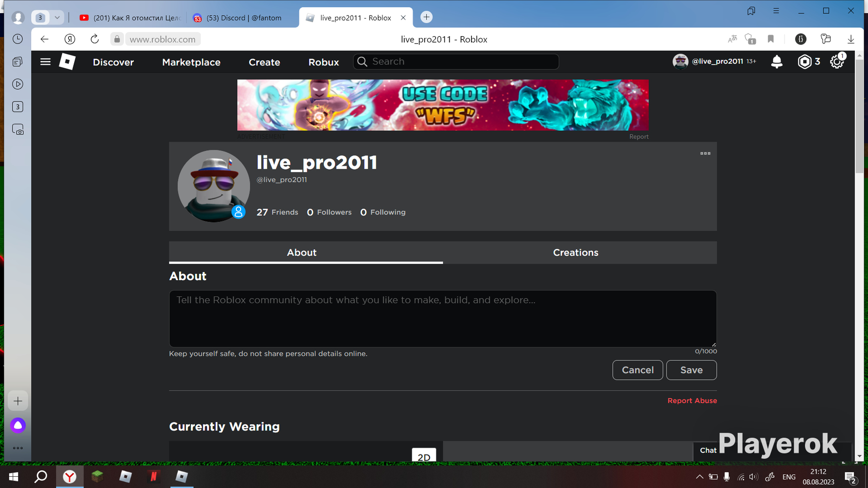Open the Yandex home button in toolbar
Viewport: 868px width, 488px height.
coord(70,39)
